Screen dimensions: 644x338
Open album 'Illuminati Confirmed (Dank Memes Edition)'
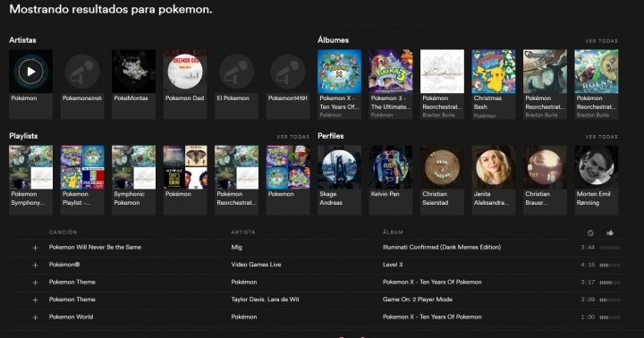pyautogui.click(x=442, y=247)
